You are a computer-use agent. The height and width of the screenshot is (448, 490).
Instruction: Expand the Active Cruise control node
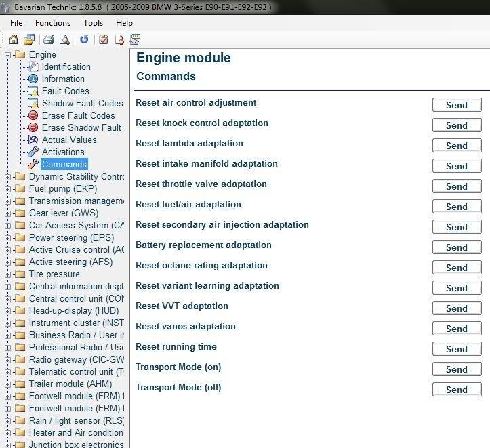[8, 250]
